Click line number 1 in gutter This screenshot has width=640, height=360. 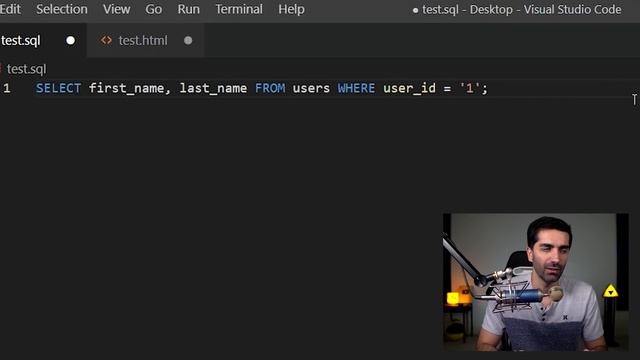click(x=7, y=88)
